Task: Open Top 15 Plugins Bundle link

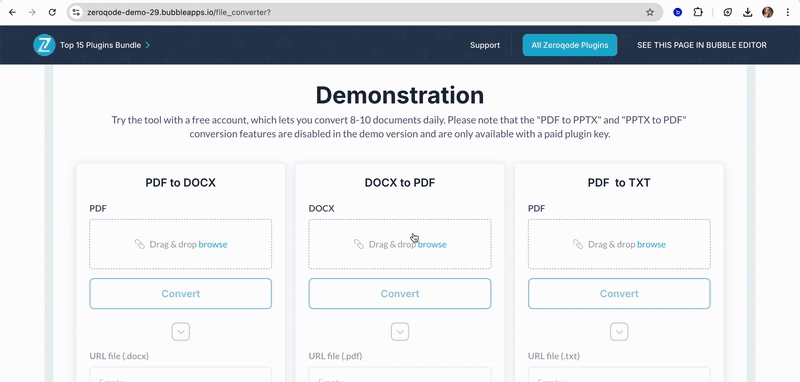Action: (105, 45)
